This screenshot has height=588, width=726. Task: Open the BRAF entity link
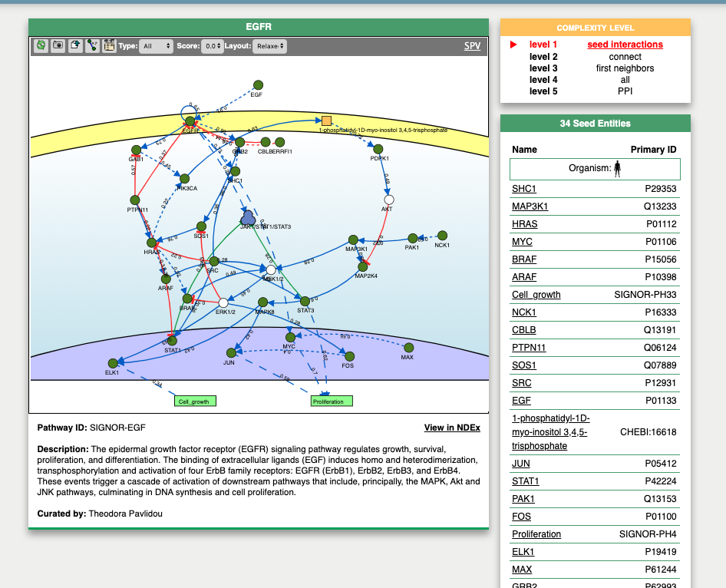[524, 259]
